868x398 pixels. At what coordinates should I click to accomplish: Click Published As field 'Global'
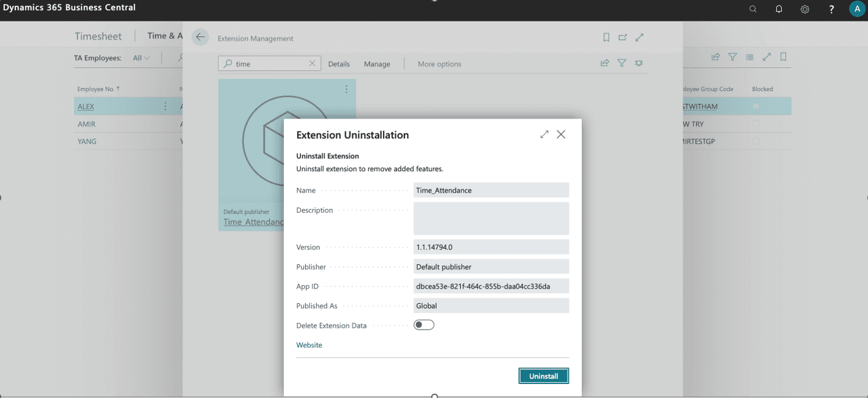point(491,306)
